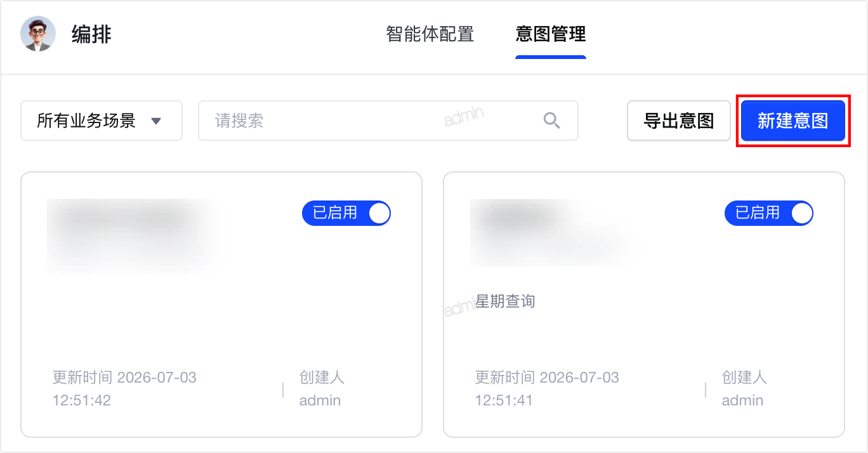
Task: Click the 编排 title text
Action: (91, 34)
